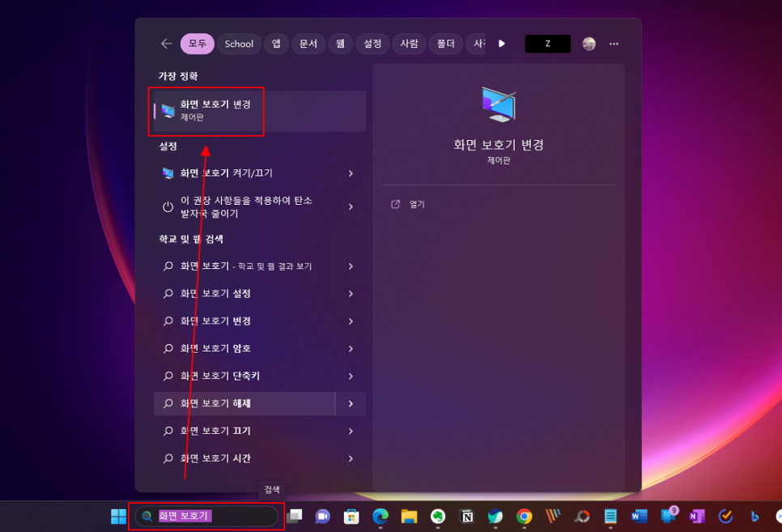Open the Notepad icon on the taskbar

[x=610, y=517]
